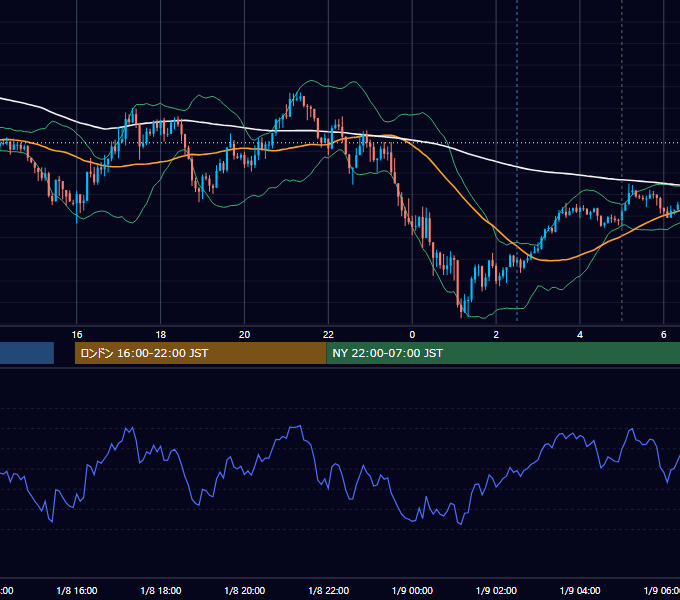Click the 1/9 02:00 time label
Viewport: 680px width, 600px height.
click(496, 590)
